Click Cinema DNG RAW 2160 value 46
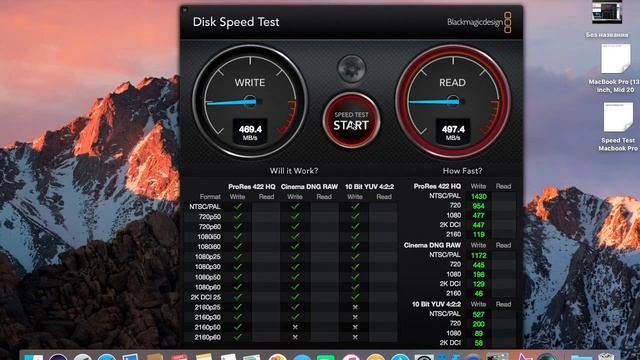This screenshot has width=640, height=360. (479, 294)
